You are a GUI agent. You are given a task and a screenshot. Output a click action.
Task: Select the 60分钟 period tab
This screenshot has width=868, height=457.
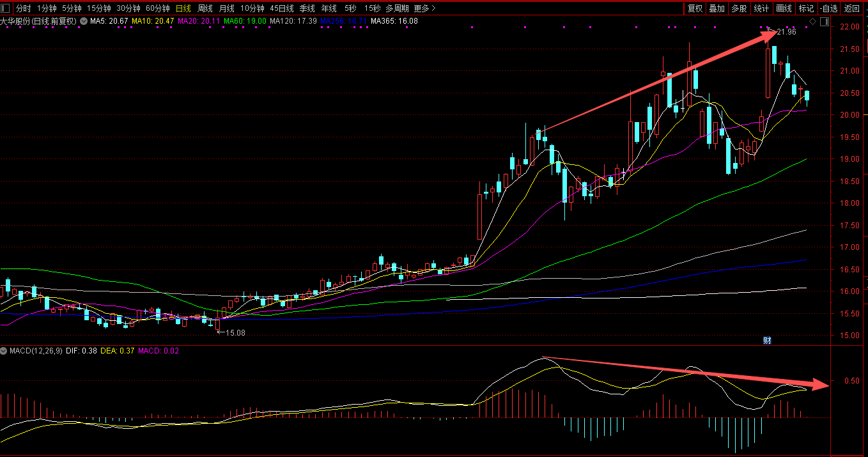158,8
